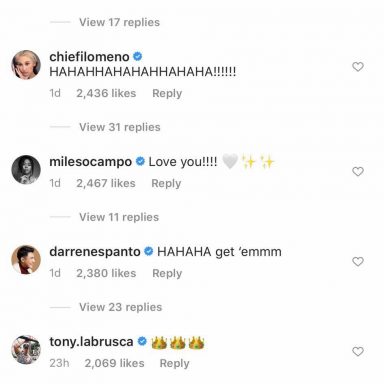View 2,069 likes on tony.labrusca's comment
Image resolution: width=384 pixels, height=384 pixels.
coord(114,363)
